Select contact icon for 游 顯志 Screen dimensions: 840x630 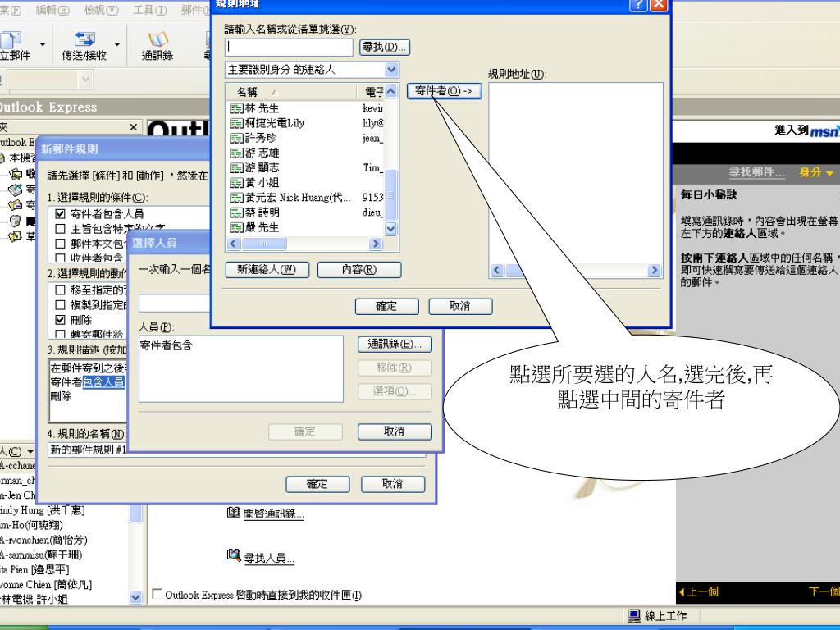click(236, 167)
